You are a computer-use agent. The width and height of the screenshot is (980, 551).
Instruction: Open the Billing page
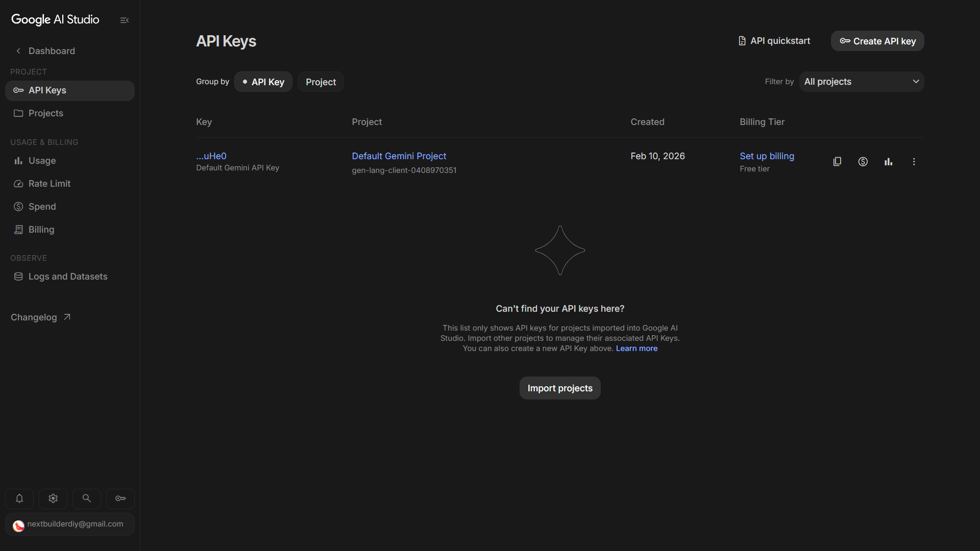point(70,230)
